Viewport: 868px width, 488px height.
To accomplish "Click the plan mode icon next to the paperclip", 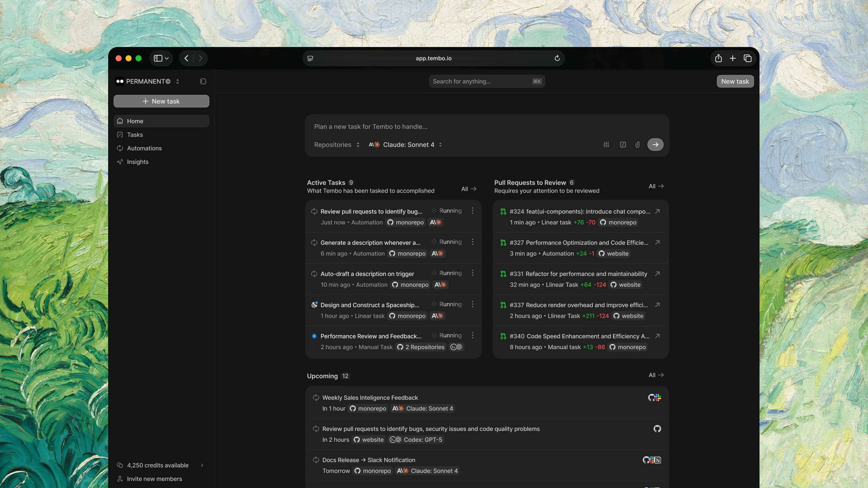I will [x=623, y=145].
